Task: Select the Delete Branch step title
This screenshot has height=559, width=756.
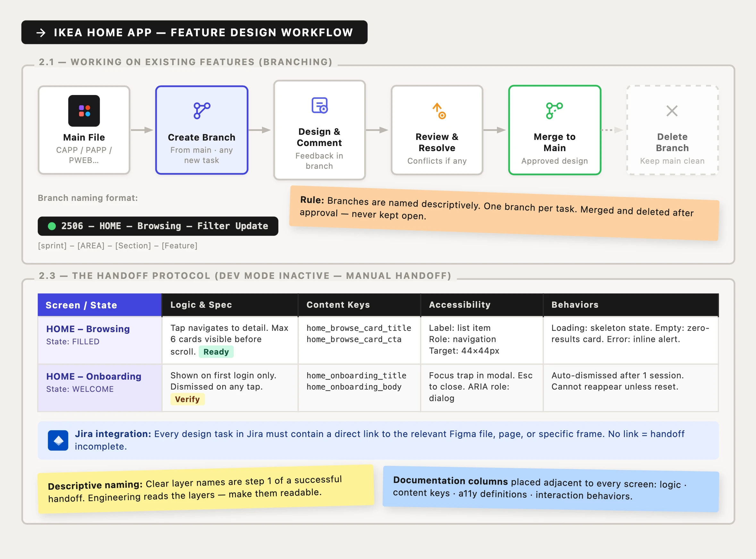Action: [672, 142]
